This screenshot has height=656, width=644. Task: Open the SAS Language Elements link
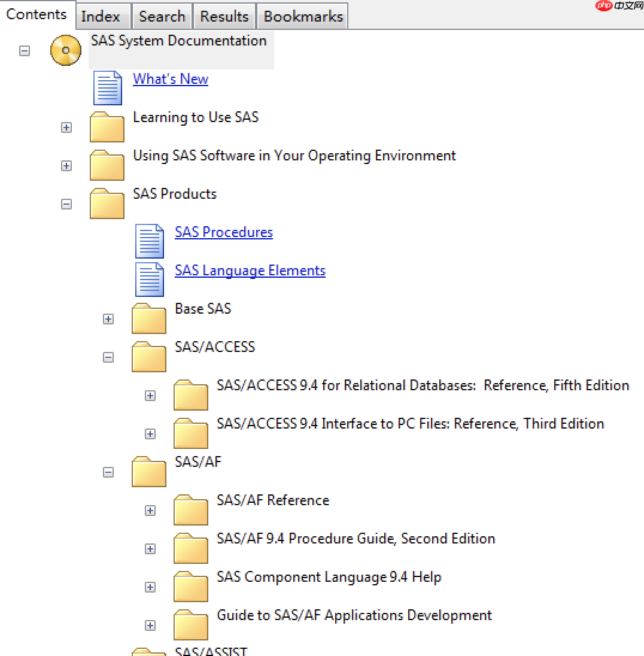pyautogui.click(x=250, y=271)
